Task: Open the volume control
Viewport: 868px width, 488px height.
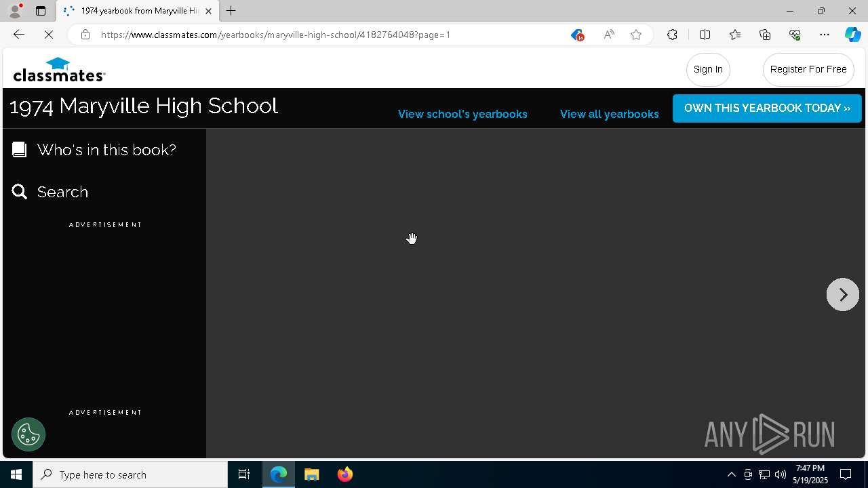Action: tap(781, 474)
